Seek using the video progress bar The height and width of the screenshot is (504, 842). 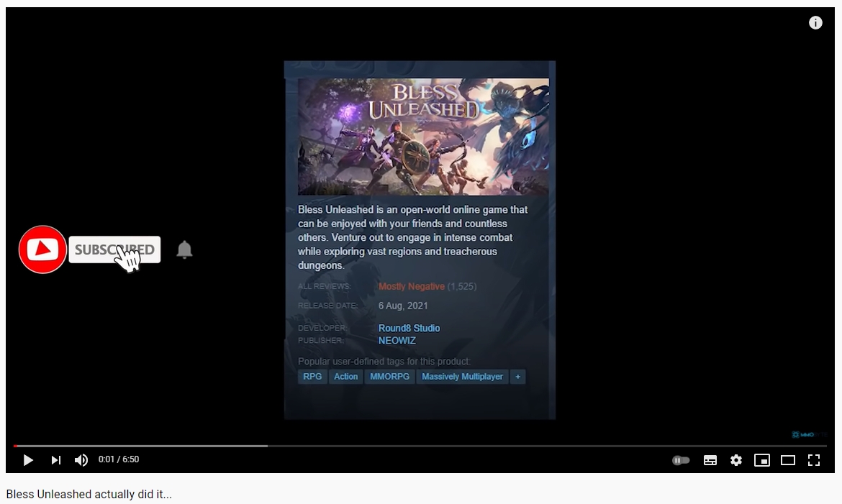(420, 446)
